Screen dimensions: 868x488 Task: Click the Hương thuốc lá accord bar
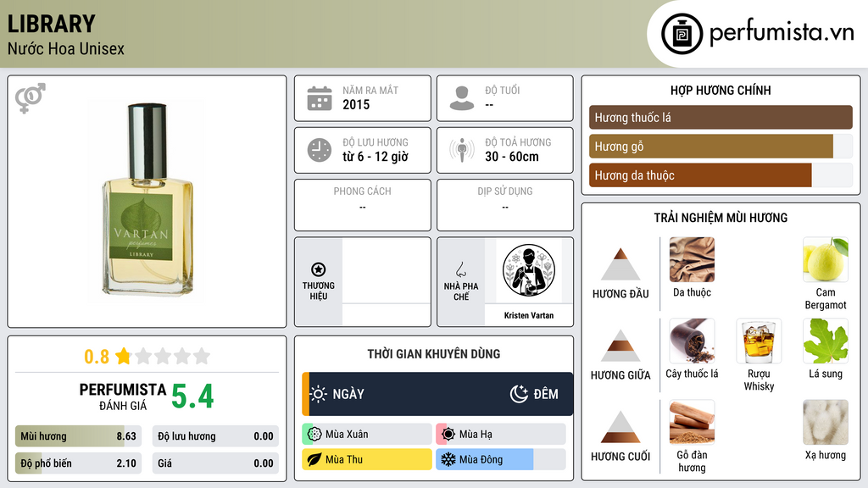721,117
